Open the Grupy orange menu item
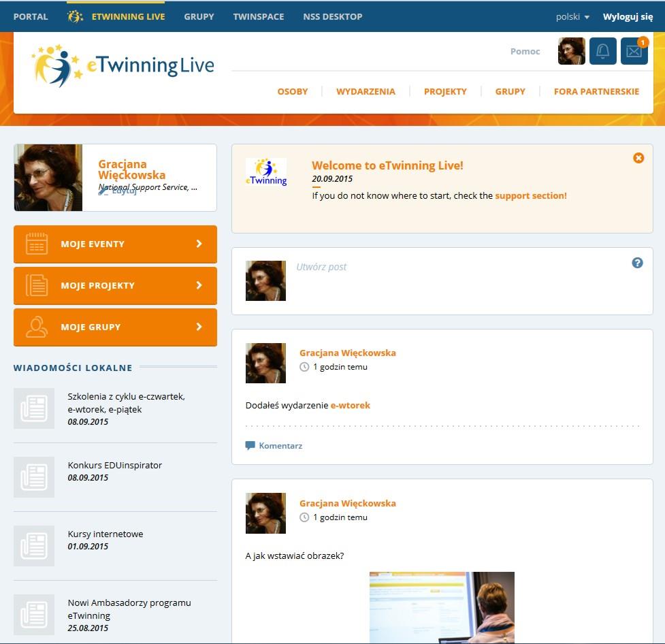Viewport: 665px width, 644px height. point(510,92)
